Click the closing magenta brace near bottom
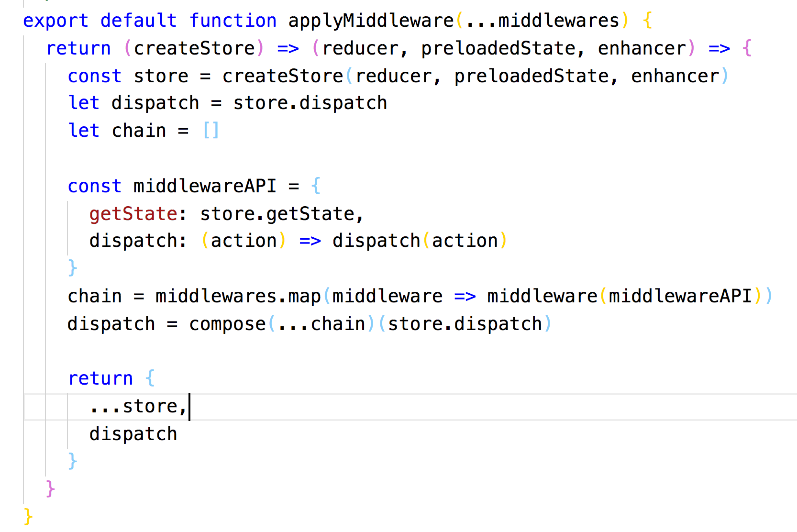Viewport: 797px width, 532px height. pos(50,489)
